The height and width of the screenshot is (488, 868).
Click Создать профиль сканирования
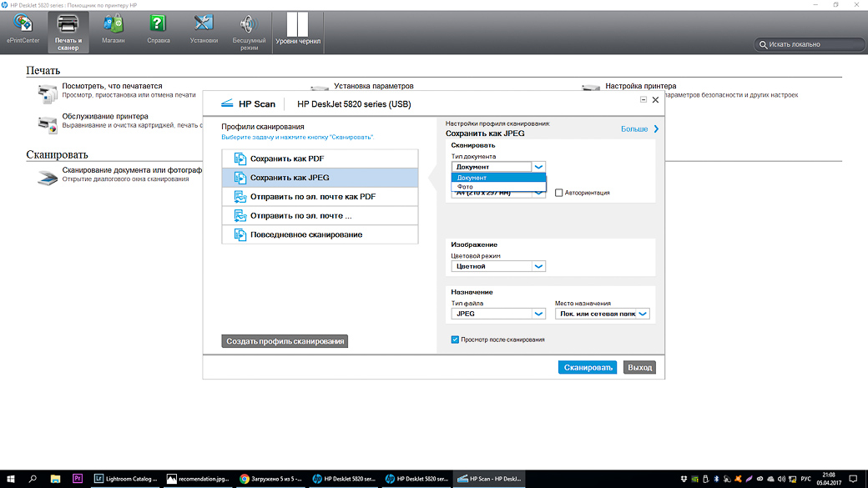[285, 341]
